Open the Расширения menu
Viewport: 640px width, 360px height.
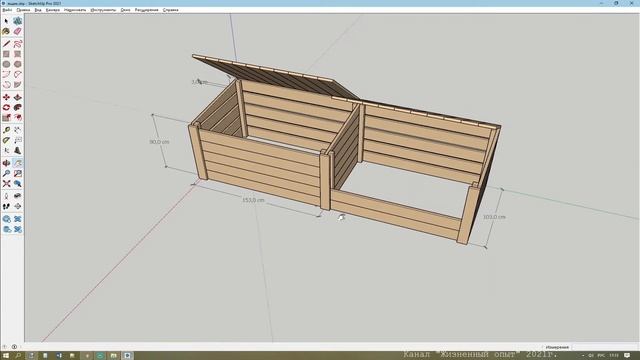tap(147, 10)
